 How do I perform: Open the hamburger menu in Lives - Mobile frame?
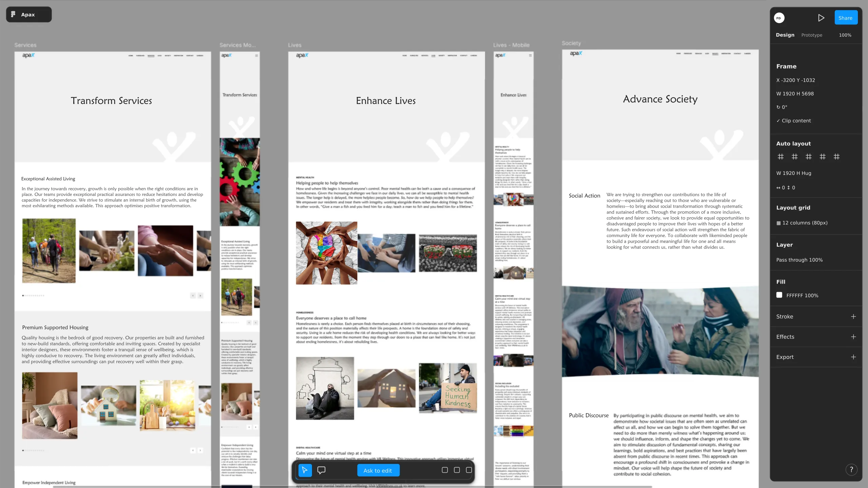530,56
